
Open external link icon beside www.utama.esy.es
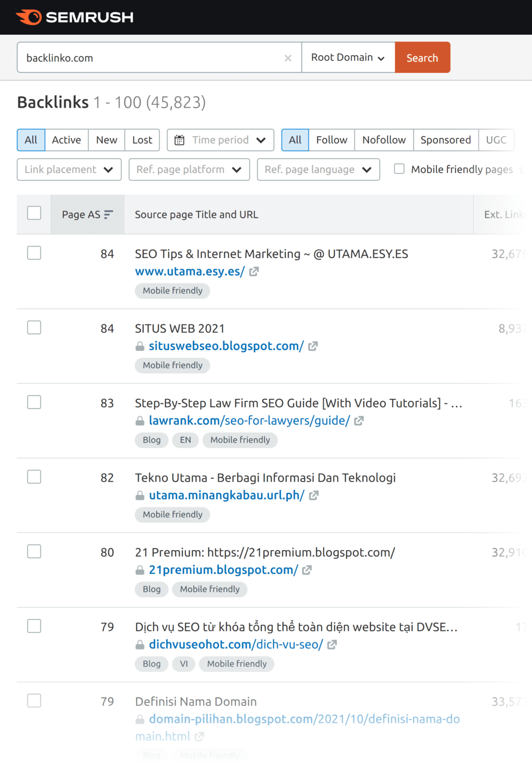[254, 271]
